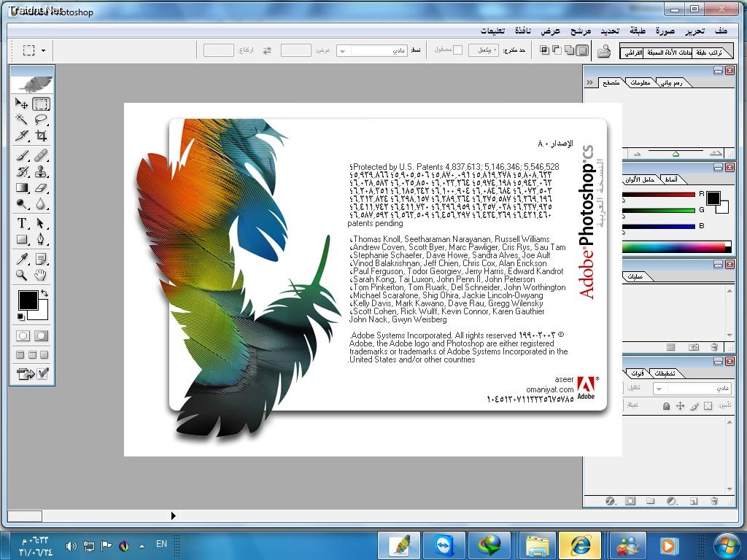Switch to the قنوات (Channels) tab
Image resolution: width=747 pixels, height=560 pixels.
(637, 373)
